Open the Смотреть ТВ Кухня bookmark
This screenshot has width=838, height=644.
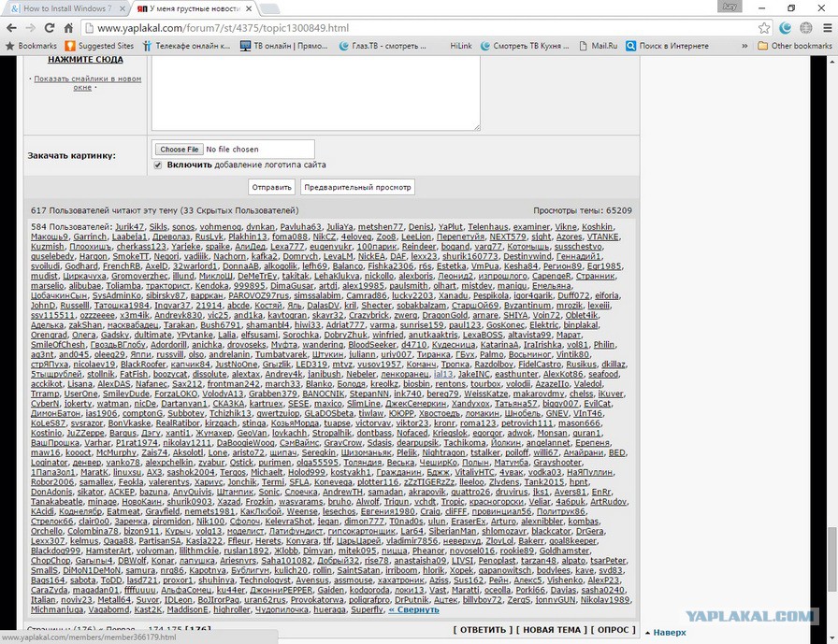click(525, 46)
